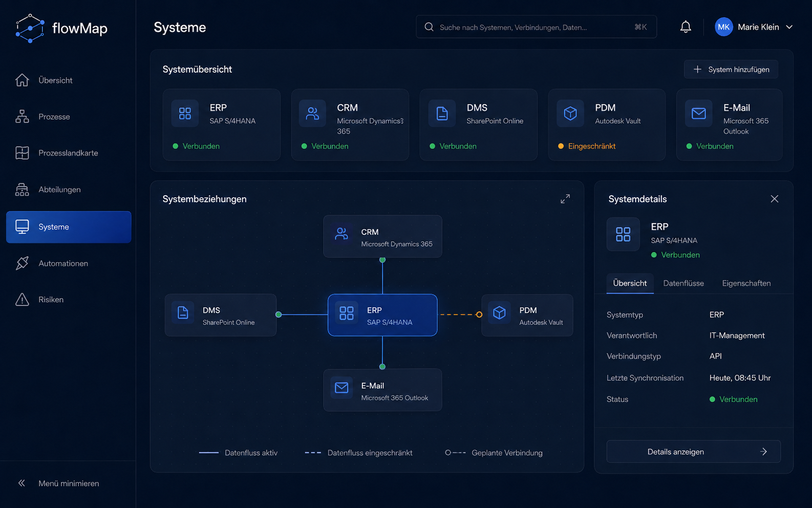812x508 pixels.
Task: Click the Übersicht home icon in sidebar
Action: (x=22, y=80)
